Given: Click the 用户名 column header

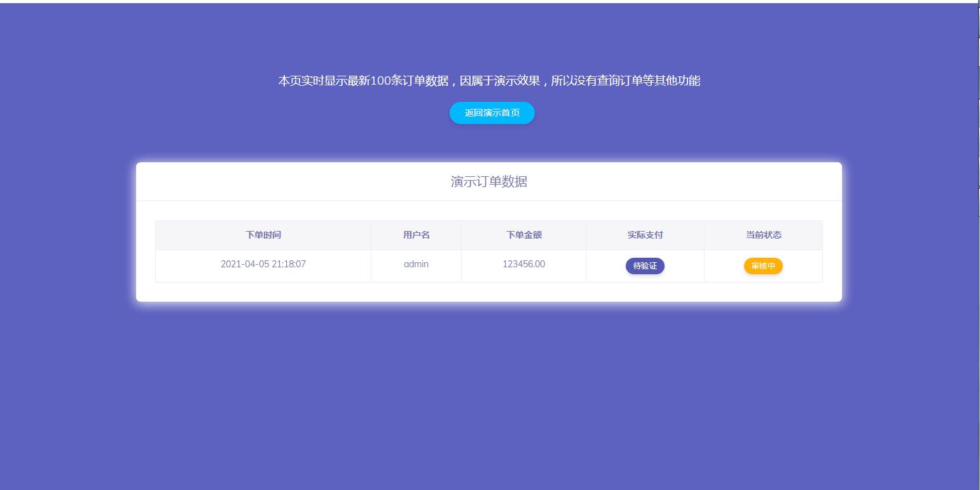Looking at the screenshot, I should pyautogui.click(x=417, y=235).
